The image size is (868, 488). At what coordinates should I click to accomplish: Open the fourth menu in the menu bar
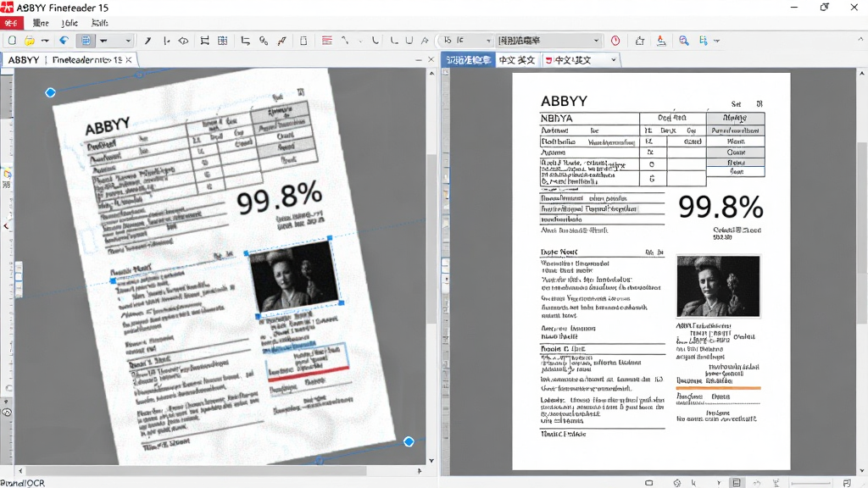(x=100, y=23)
